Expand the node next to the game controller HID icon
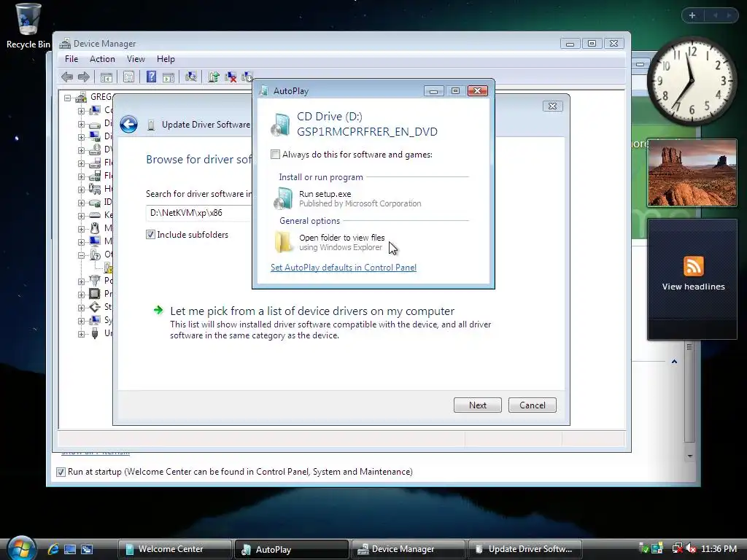Screen dimensions: 747x560 tap(81, 190)
